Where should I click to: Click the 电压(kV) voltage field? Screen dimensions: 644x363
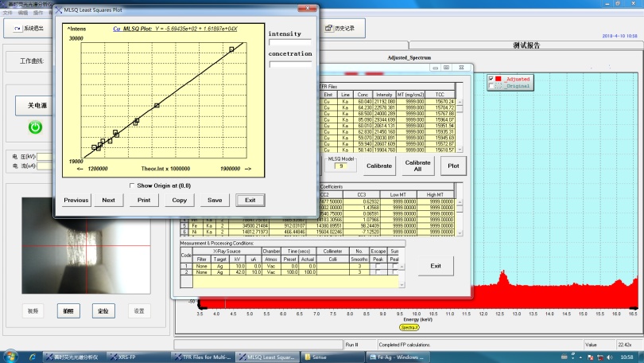click(x=45, y=157)
